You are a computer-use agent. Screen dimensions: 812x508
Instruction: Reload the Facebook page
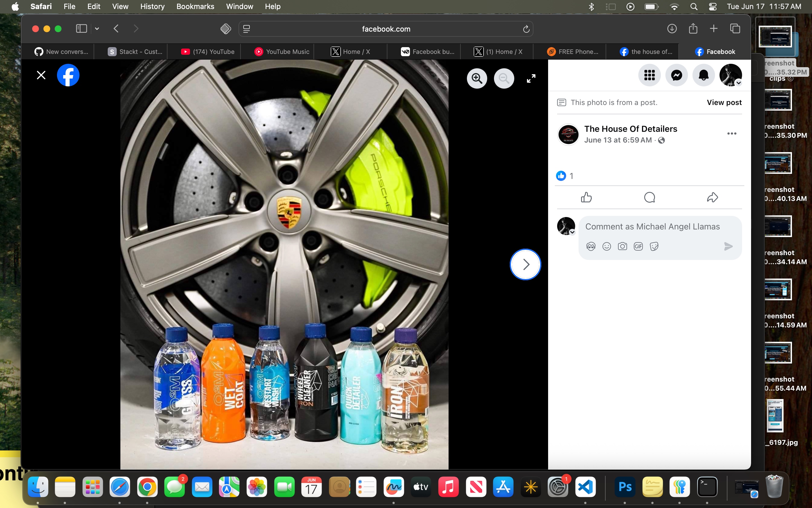pos(526,29)
